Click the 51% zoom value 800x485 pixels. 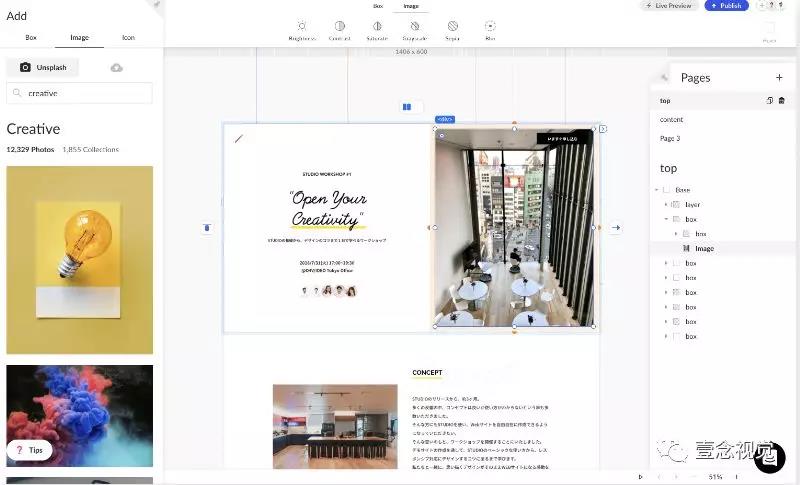pos(715,477)
